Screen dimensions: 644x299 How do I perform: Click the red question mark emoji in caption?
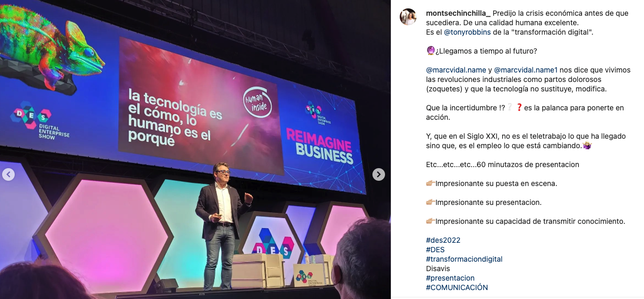519,108
